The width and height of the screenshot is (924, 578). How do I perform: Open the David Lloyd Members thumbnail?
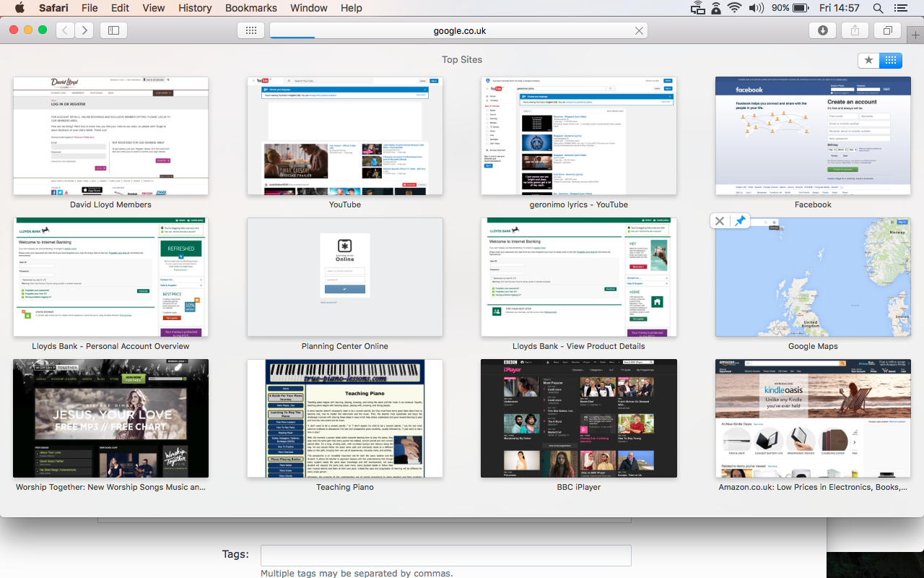[x=110, y=136]
